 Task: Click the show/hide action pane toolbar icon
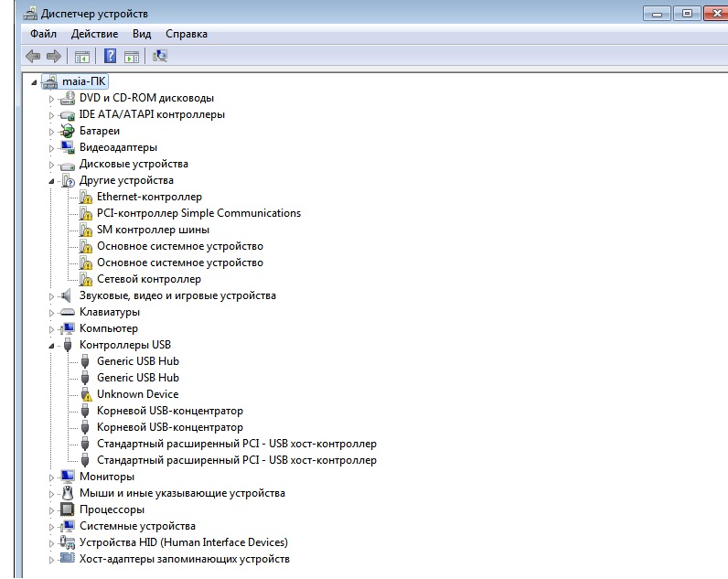(x=132, y=57)
